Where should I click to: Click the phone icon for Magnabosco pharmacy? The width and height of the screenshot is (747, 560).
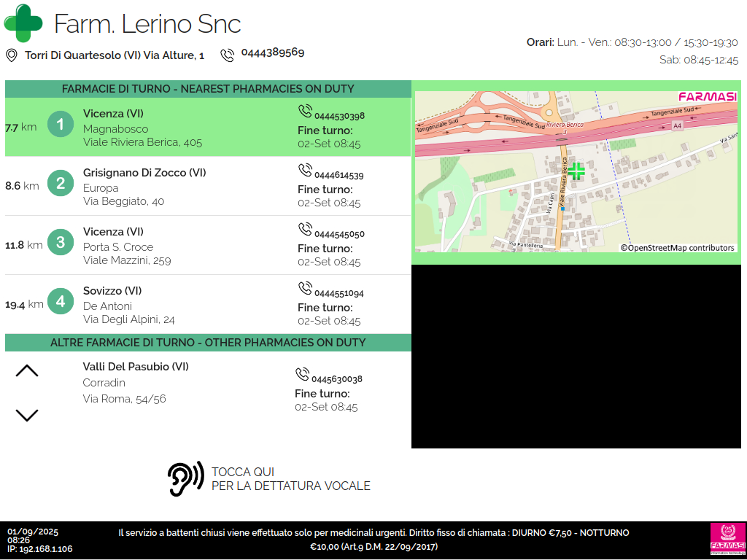tap(305, 111)
